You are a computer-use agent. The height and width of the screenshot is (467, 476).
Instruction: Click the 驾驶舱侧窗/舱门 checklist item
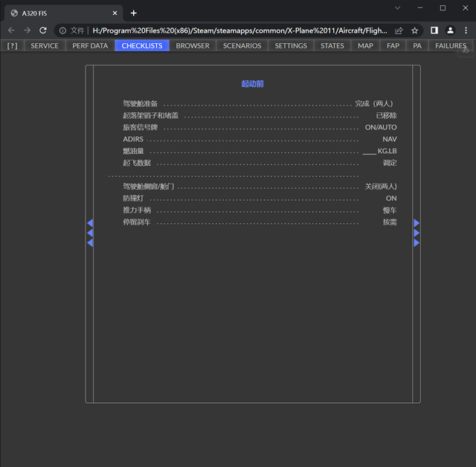(149, 187)
